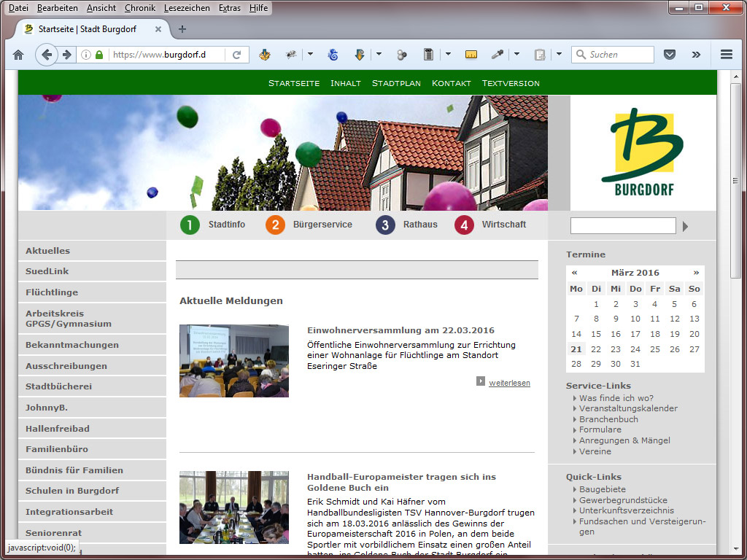Open Veranstaltungskalender service link

(x=628, y=408)
